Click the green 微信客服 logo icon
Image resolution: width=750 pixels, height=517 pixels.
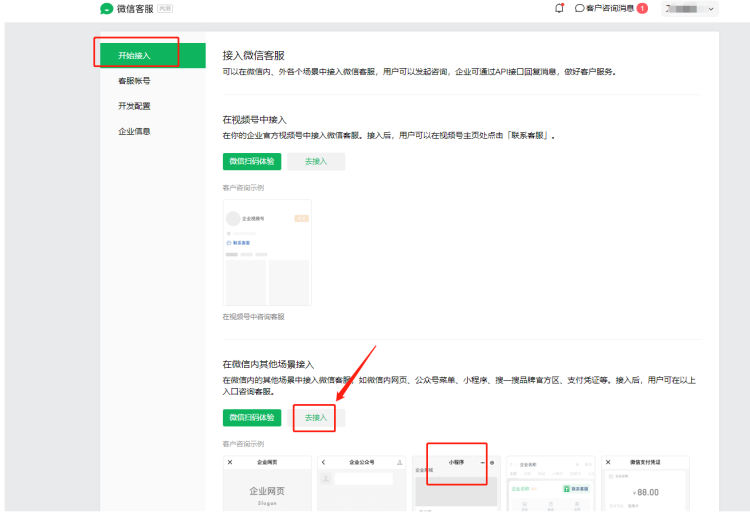point(106,9)
